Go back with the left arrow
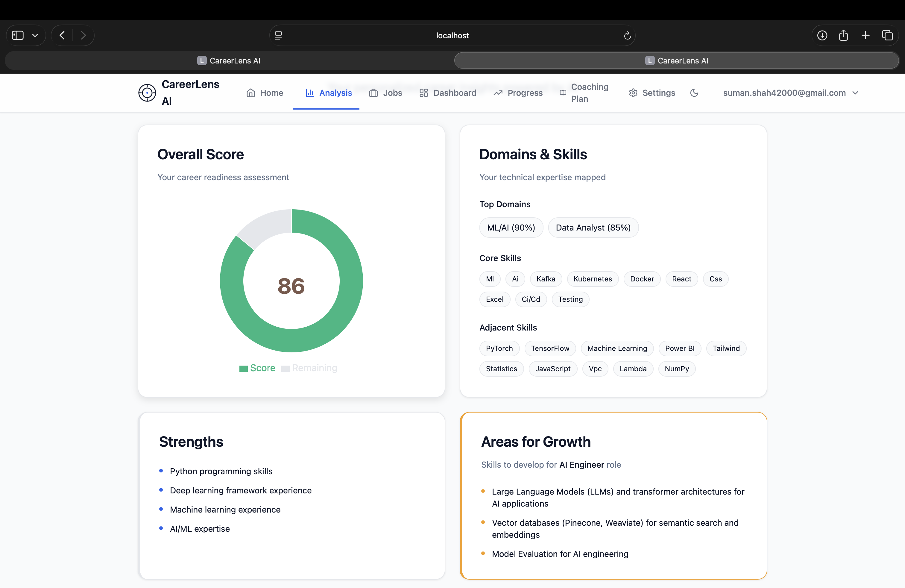 pyautogui.click(x=62, y=35)
